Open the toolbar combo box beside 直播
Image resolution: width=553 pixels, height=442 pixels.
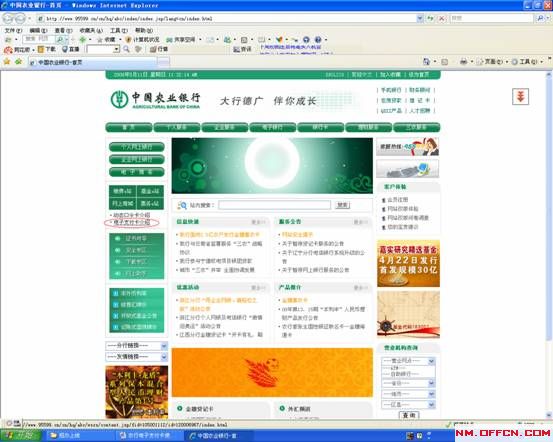tap(103, 49)
